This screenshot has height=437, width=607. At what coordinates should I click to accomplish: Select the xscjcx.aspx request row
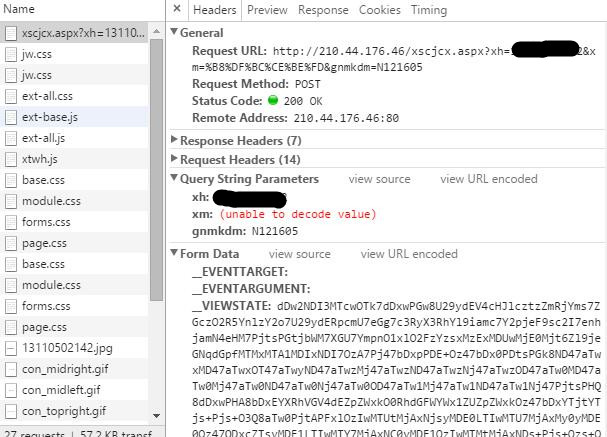(x=74, y=33)
